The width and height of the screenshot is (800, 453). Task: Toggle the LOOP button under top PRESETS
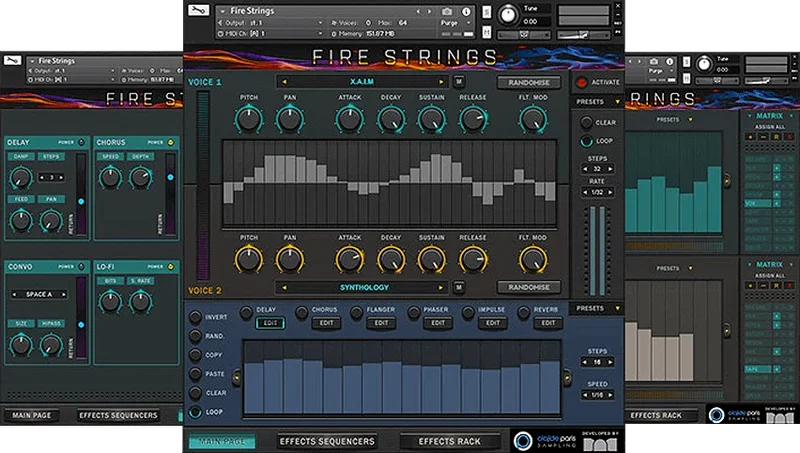(586, 141)
